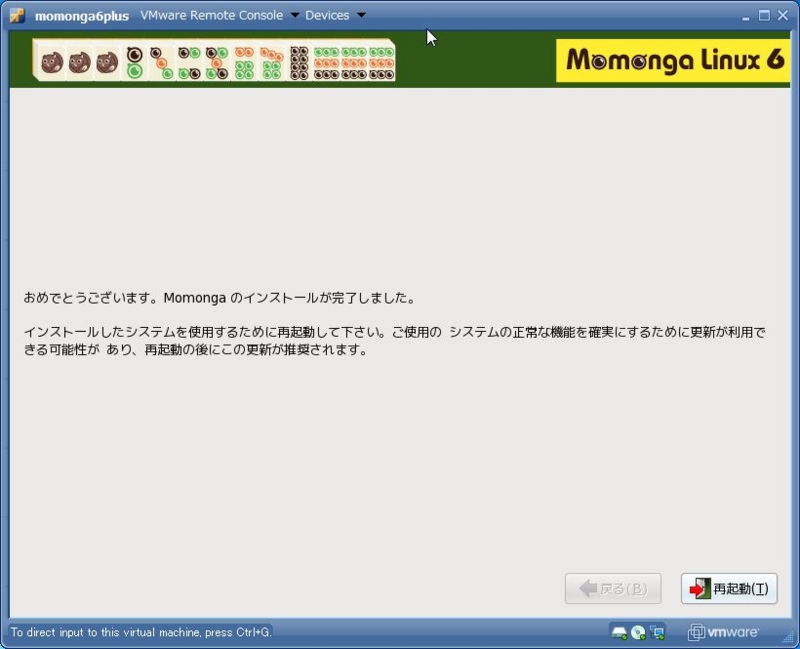The width and height of the screenshot is (800, 649).
Task: Click the 再起動(T) reboot button
Action: pyautogui.click(x=729, y=588)
